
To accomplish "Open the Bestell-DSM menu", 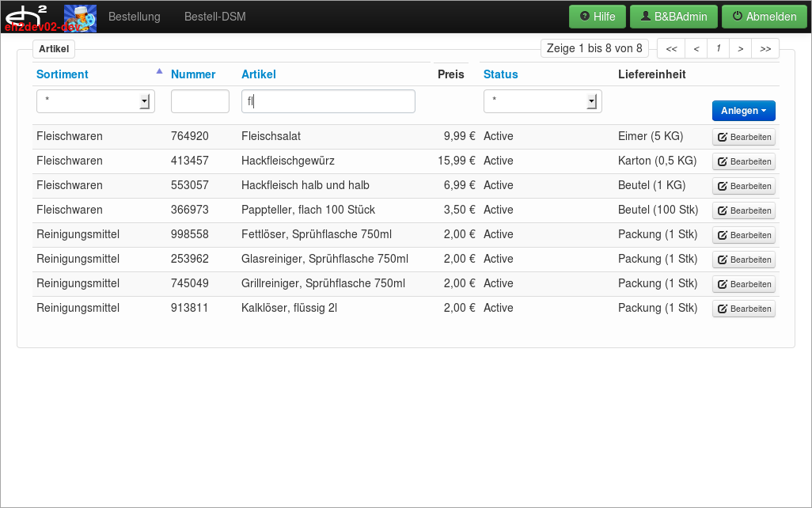I will click(214, 17).
